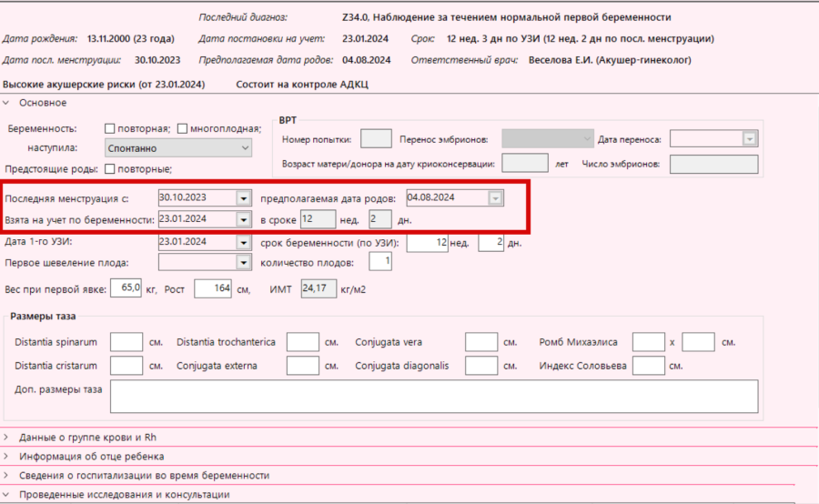Click the diagnosis text 'Z34.0, Наблюдение за течением...'
This screenshot has width=819, height=504.
pos(507,17)
